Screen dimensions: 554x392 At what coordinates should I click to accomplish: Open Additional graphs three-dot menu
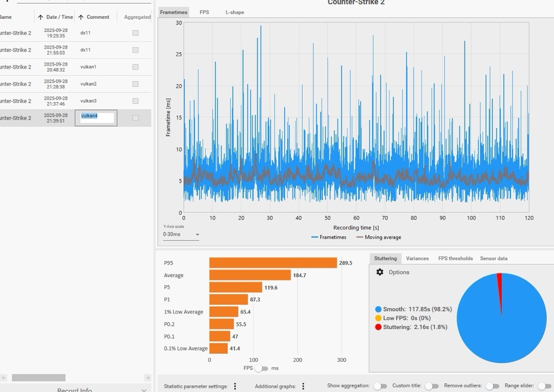(303, 386)
